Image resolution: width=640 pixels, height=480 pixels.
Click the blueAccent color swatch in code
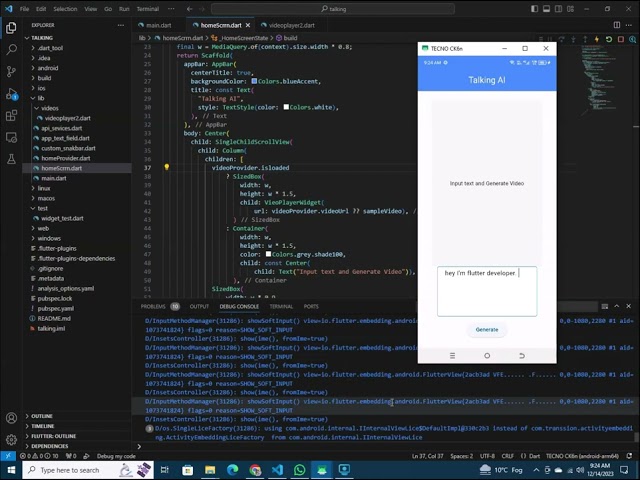pos(254,81)
